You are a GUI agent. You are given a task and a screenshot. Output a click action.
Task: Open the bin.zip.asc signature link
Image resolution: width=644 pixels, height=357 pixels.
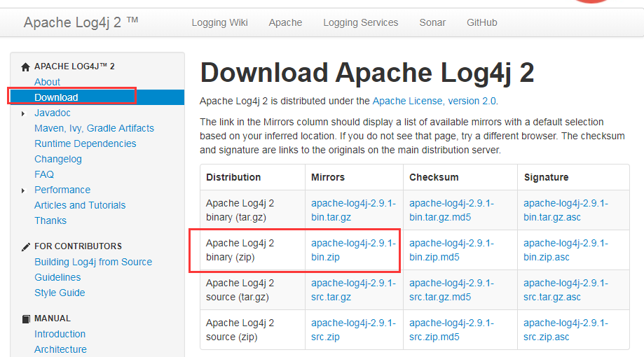pyautogui.click(x=566, y=250)
